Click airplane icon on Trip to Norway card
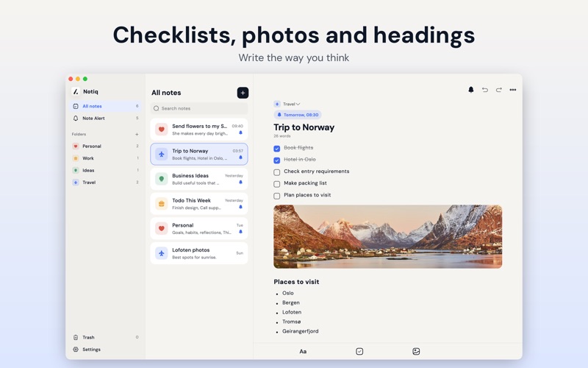The height and width of the screenshot is (368, 588). pos(161,154)
